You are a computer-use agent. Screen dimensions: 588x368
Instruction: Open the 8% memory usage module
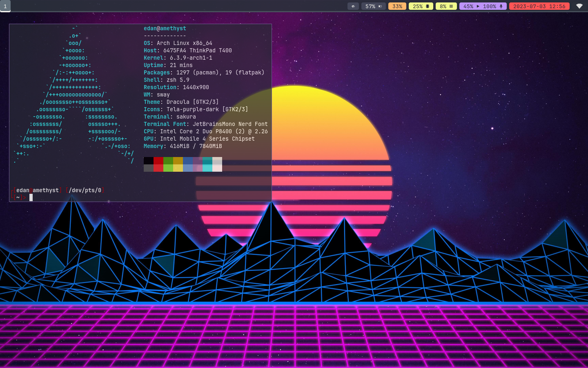click(446, 6)
